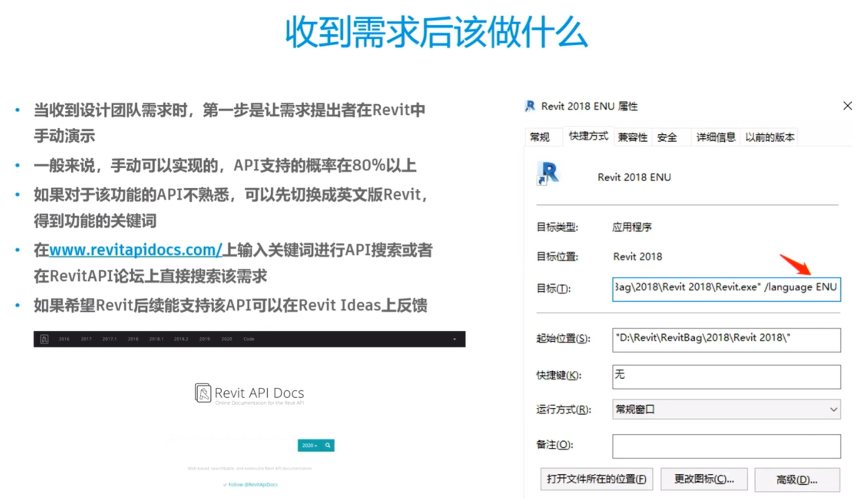The width and height of the screenshot is (868, 503).
Task: Click into the 目标 target path field
Action: point(726,289)
